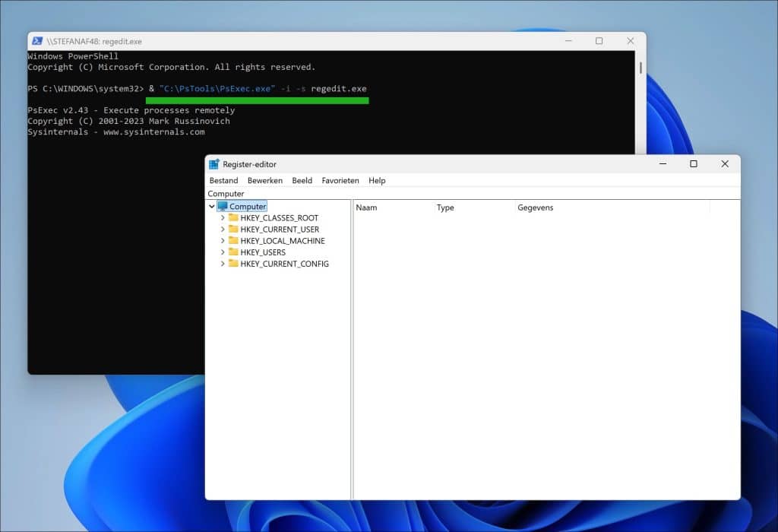Click the "www.sysinternals.com" text in PowerShell
The image size is (778, 532).
[x=153, y=132]
